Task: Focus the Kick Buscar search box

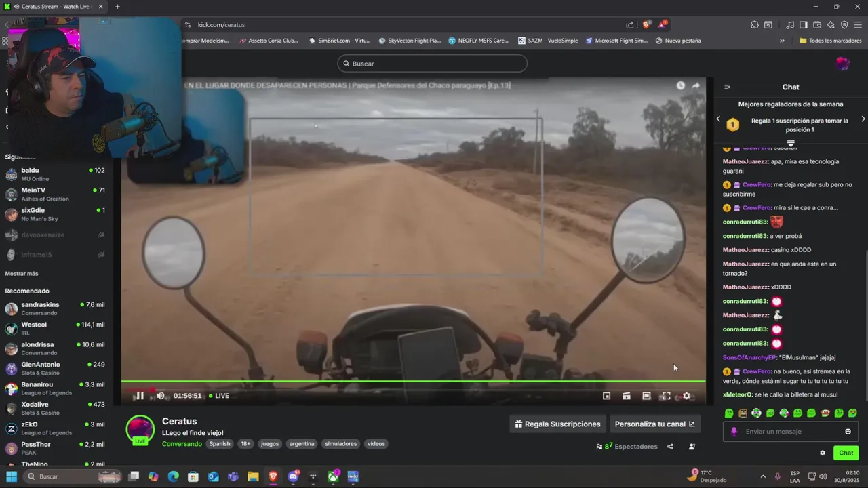Action: click(x=432, y=64)
